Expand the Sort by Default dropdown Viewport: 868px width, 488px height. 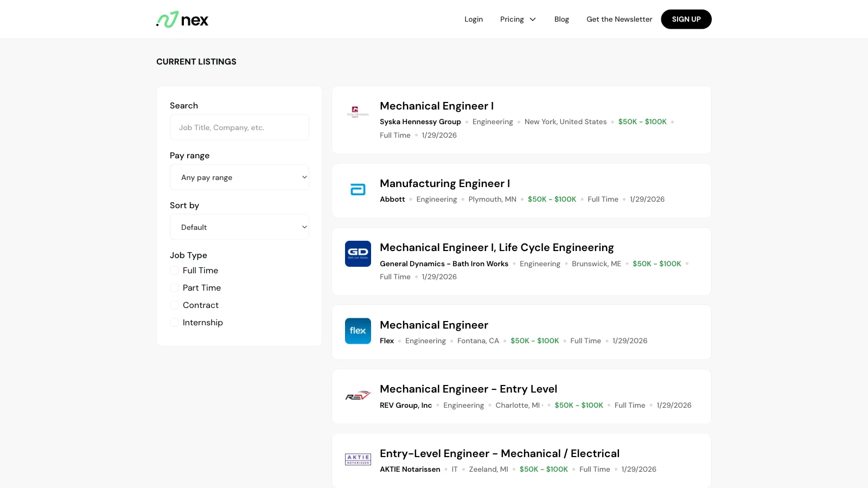click(239, 227)
